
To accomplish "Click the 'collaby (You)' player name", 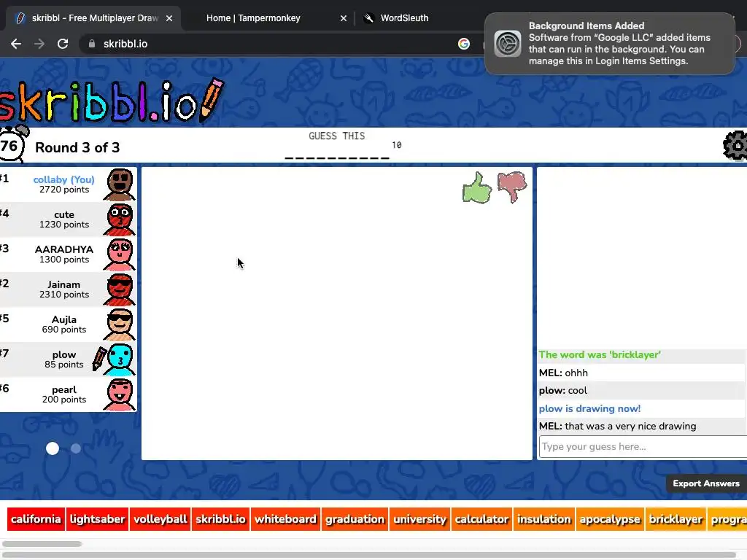I will point(64,179).
